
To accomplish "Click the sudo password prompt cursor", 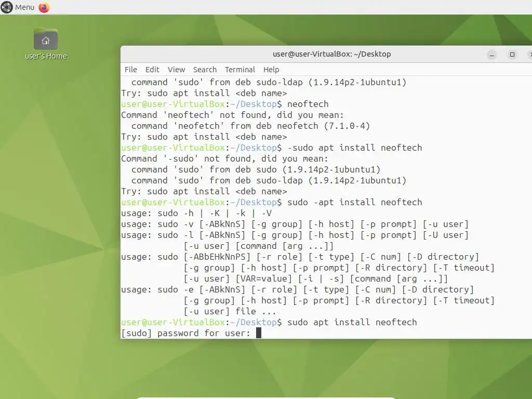I will tap(259, 333).
